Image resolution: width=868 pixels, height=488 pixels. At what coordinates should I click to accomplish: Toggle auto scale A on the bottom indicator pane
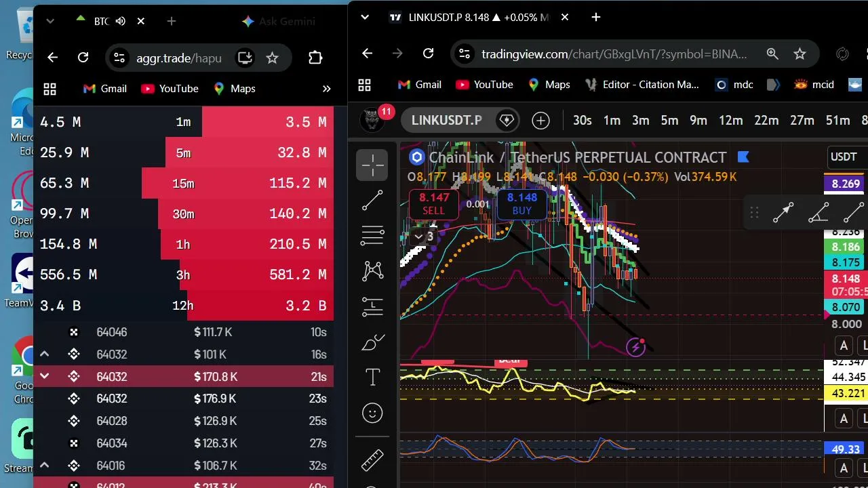[844, 468]
